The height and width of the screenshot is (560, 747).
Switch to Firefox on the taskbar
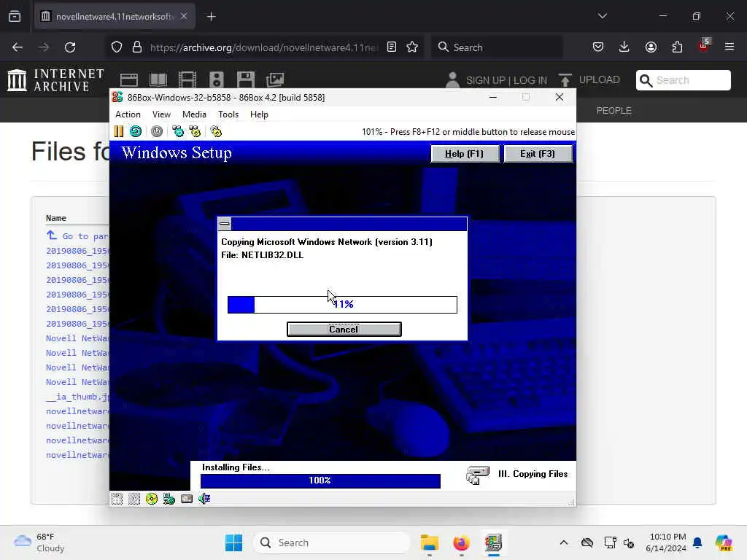pos(461,542)
